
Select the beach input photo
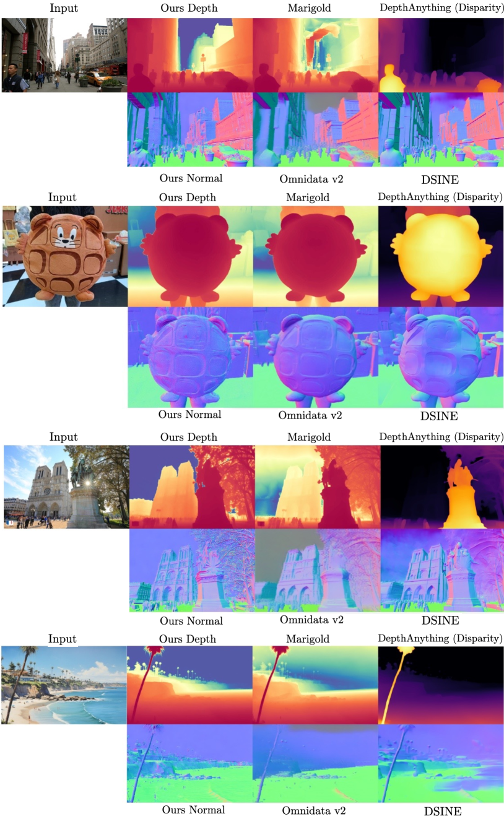pyautogui.click(x=64, y=685)
